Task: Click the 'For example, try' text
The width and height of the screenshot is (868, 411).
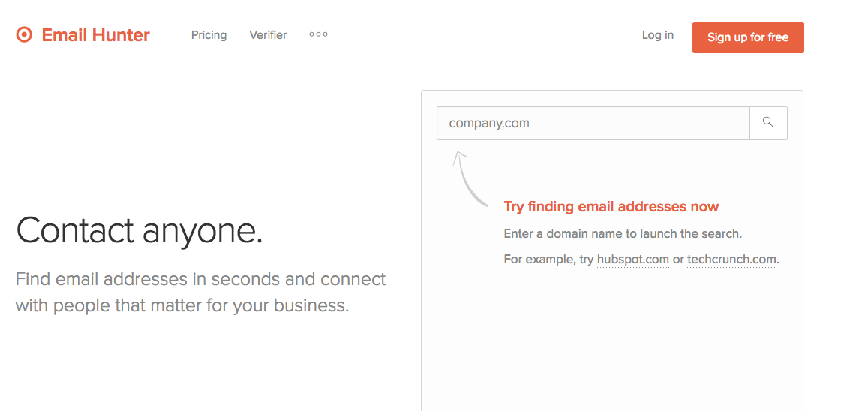Action: 548,259
